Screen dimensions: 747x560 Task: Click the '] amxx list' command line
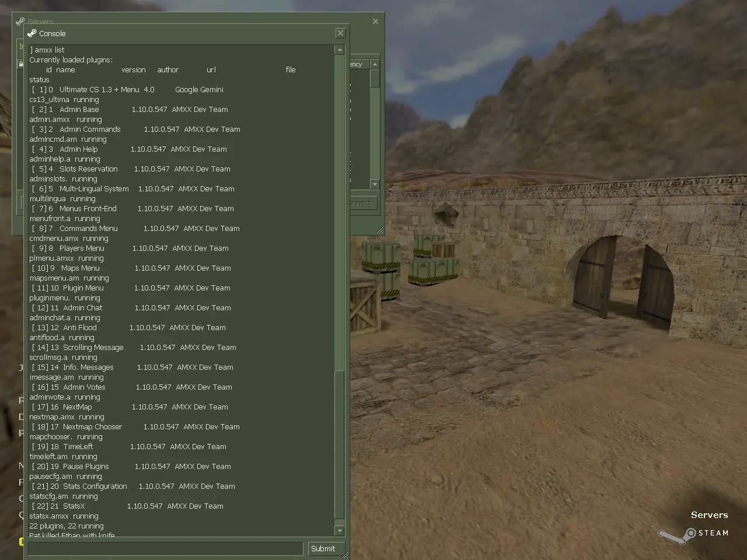click(47, 50)
